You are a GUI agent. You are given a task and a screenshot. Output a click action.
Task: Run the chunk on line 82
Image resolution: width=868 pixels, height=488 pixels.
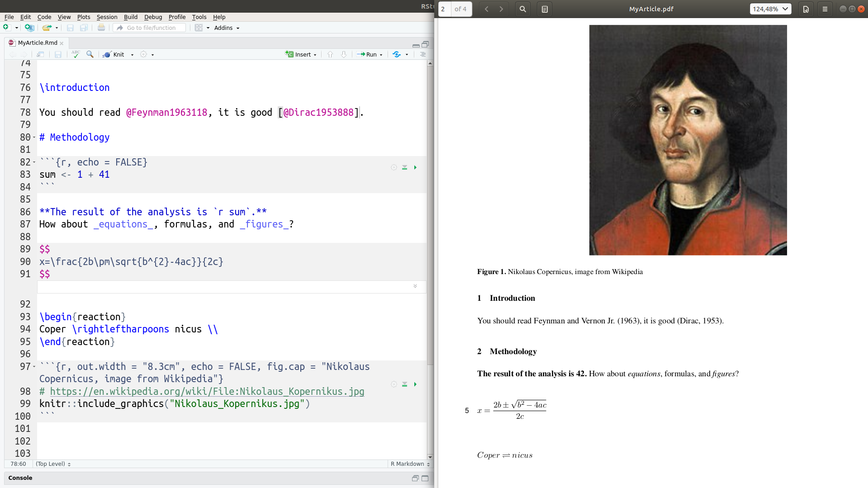tap(415, 167)
